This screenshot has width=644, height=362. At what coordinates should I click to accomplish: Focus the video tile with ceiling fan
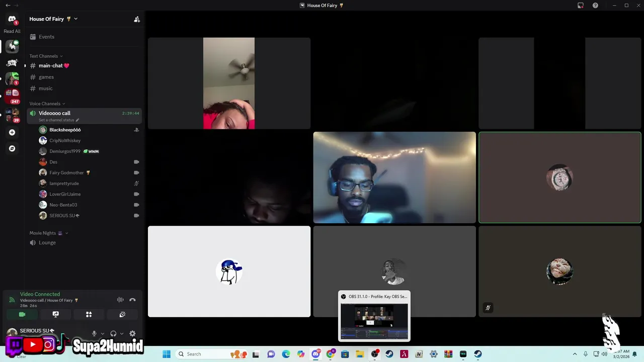click(x=229, y=83)
